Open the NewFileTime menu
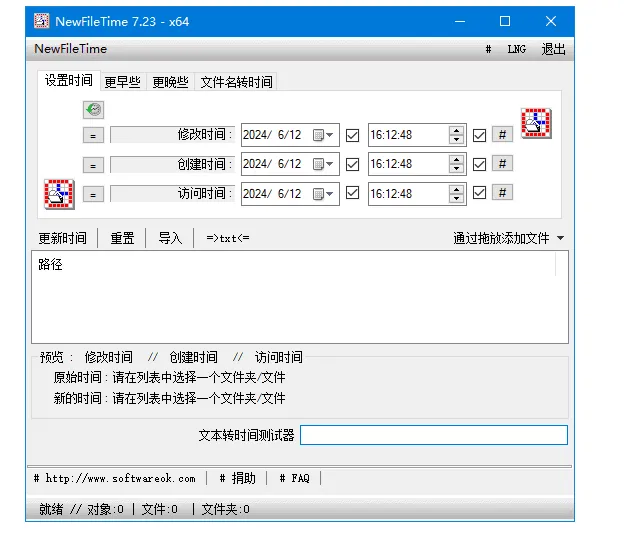The image size is (629, 535). click(x=71, y=49)
